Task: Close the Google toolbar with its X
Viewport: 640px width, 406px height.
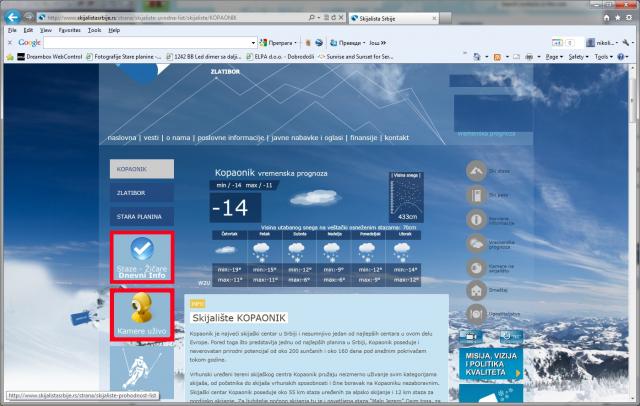Action: point(10,42)
